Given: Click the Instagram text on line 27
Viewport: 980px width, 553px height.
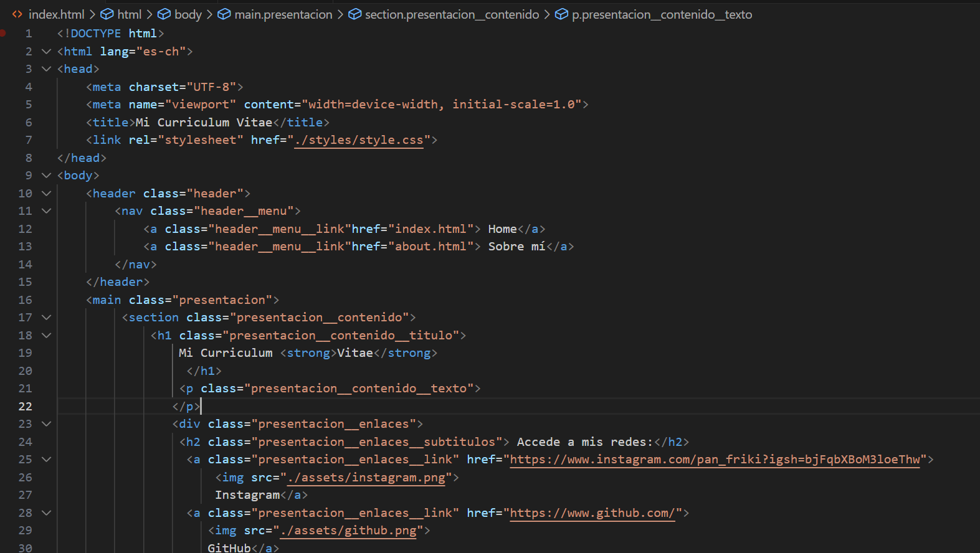Looking at the screenshot, I should (x=247, y=494).
